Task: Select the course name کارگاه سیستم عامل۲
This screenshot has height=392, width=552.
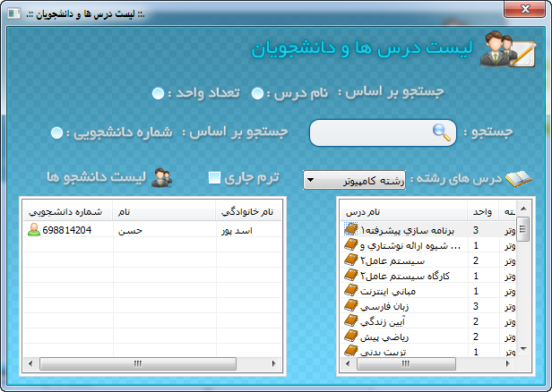Action: (405, 277)
